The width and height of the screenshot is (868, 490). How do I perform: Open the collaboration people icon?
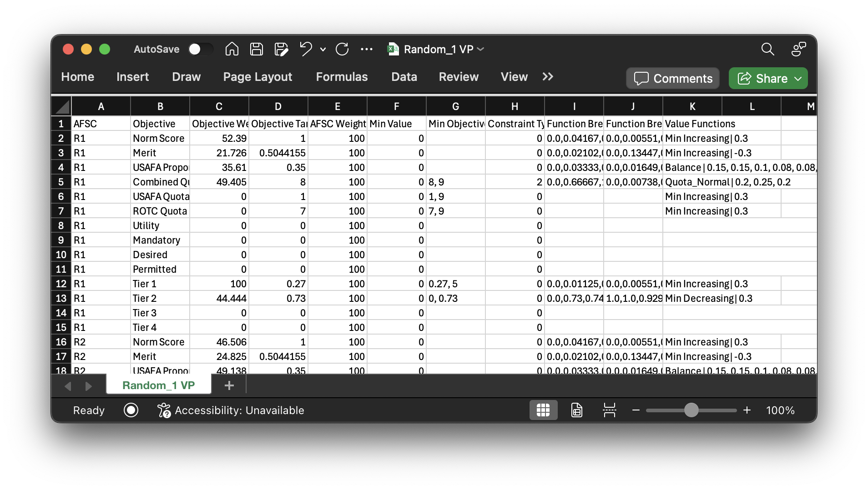tap(799, 49)
